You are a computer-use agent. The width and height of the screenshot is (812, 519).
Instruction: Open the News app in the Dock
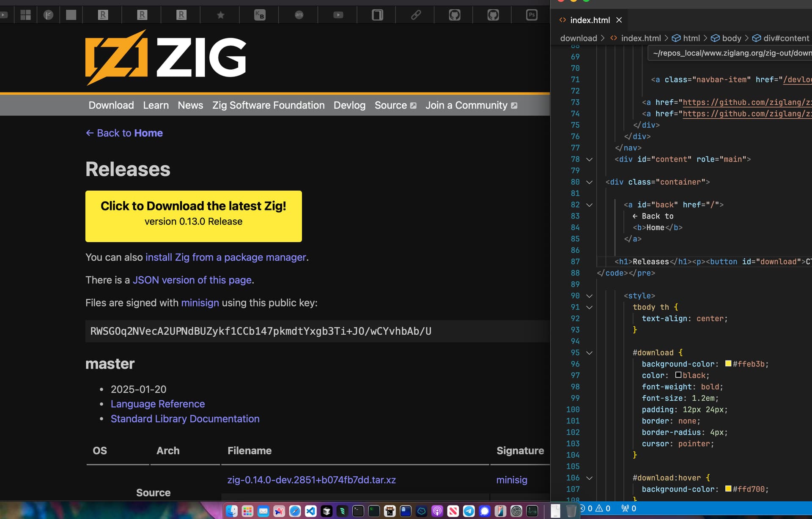tap(453, 511)
